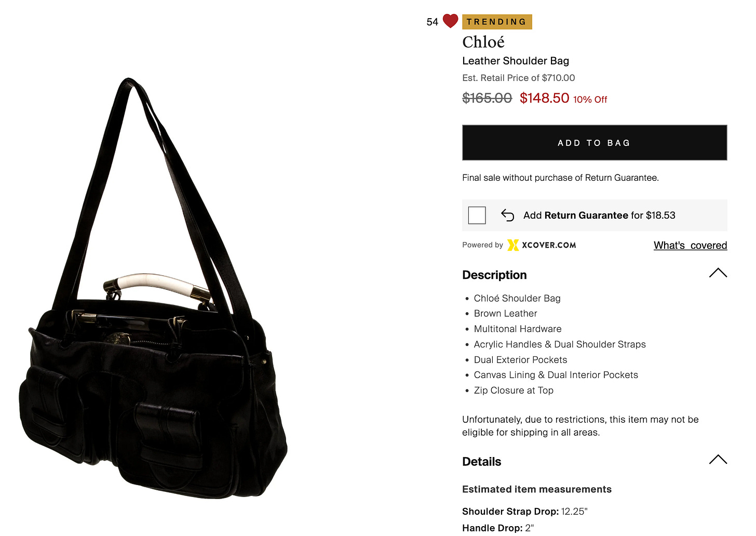756x536 pixels.
Task: Click the Details section heading
Action: 481,462
